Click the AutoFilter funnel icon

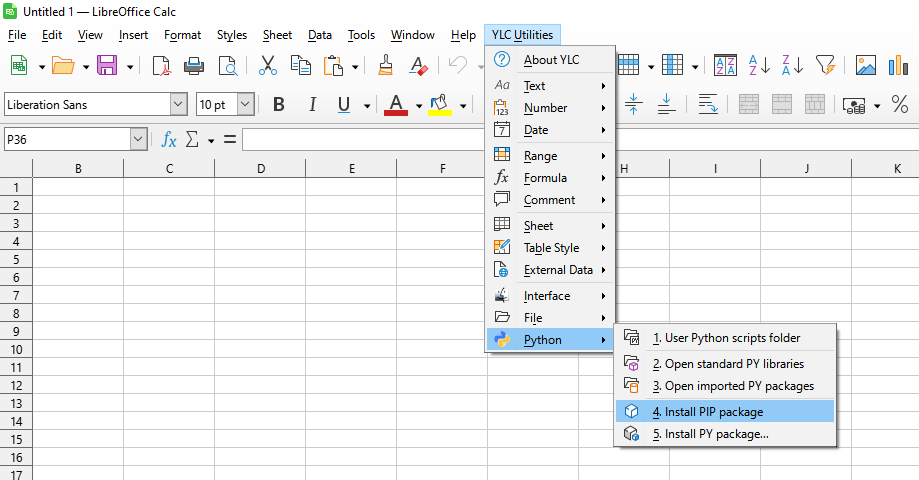824,66
